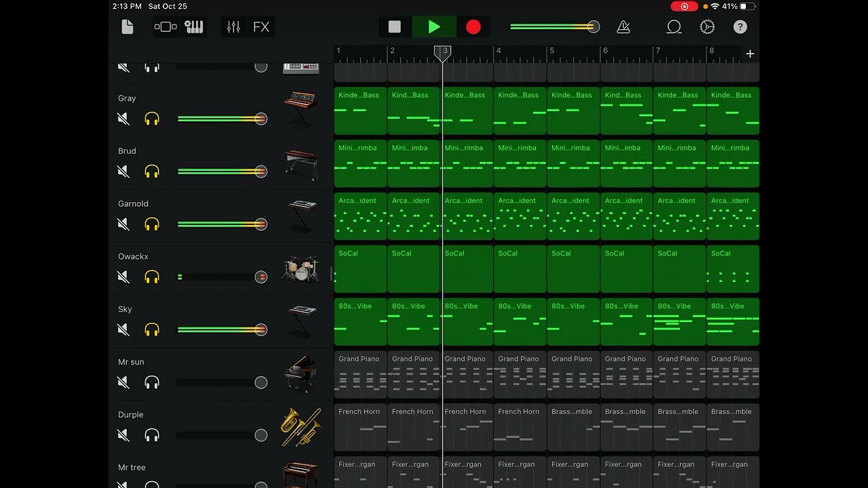Stop playback with the square button
Viewport: 868px width, 488px height.
(x=395, y=27)
